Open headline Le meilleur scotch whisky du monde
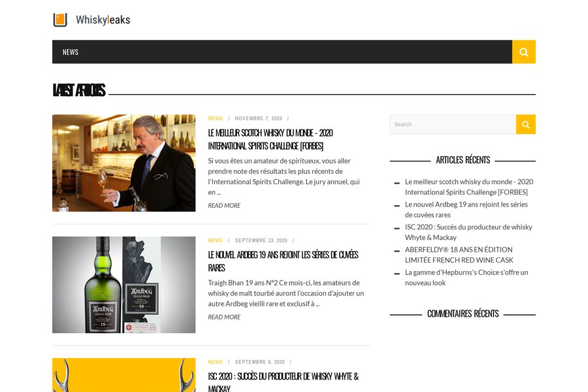 click(270, 139)
